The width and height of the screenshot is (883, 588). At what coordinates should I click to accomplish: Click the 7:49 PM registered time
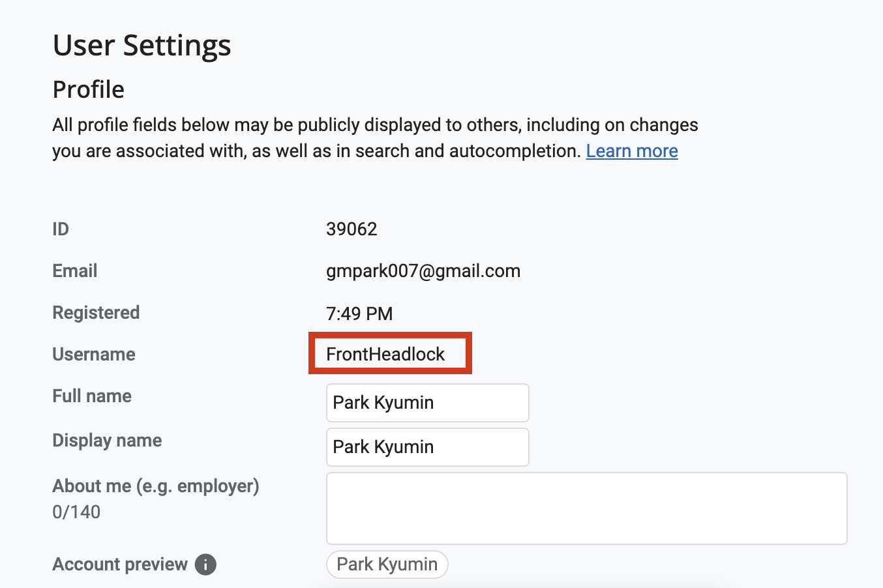coord(359,314)
